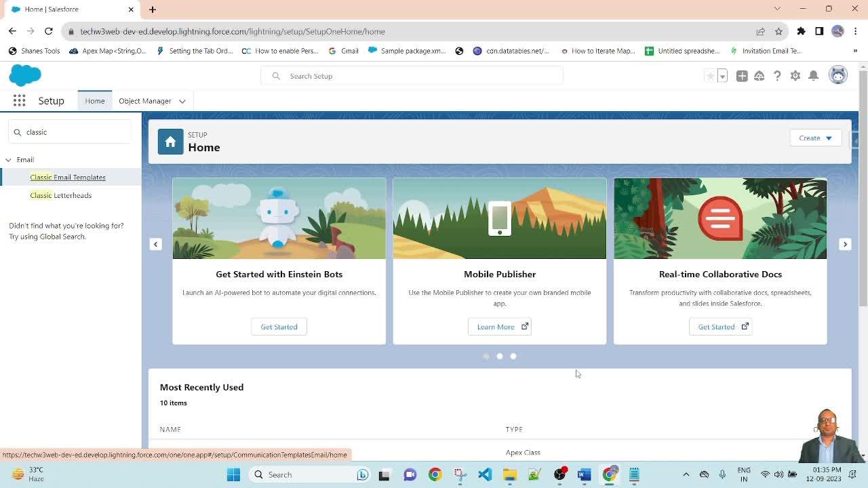Open Visual Studio Code from taskbar
The image size is (868, 488).
click(x=485, y=474)
